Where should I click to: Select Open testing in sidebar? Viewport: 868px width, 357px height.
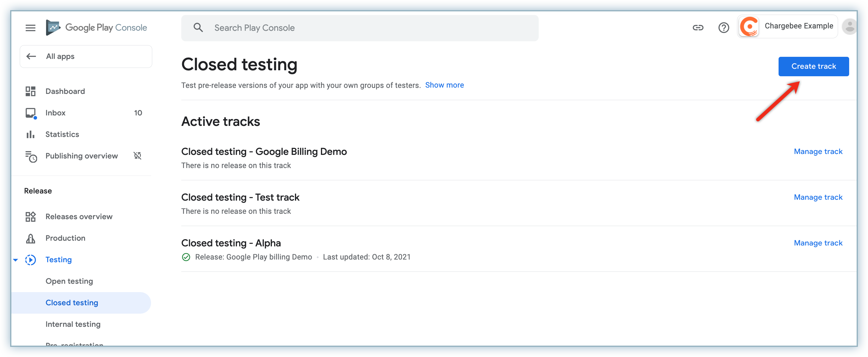click(69, 281)
